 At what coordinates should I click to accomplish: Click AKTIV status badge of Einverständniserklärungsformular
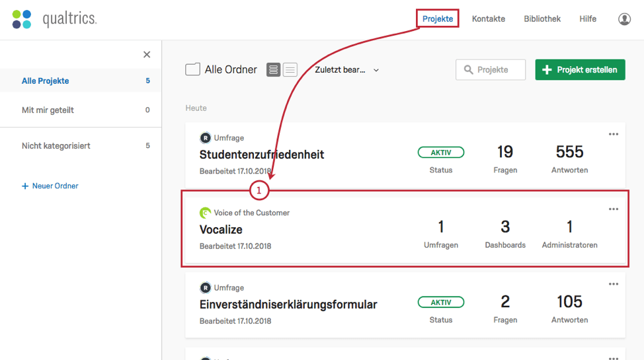[x=441, y=302]
